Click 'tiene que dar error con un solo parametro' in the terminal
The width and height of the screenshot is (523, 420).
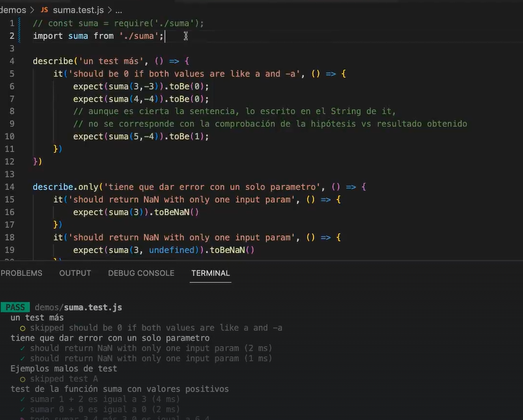coord(110,338)
